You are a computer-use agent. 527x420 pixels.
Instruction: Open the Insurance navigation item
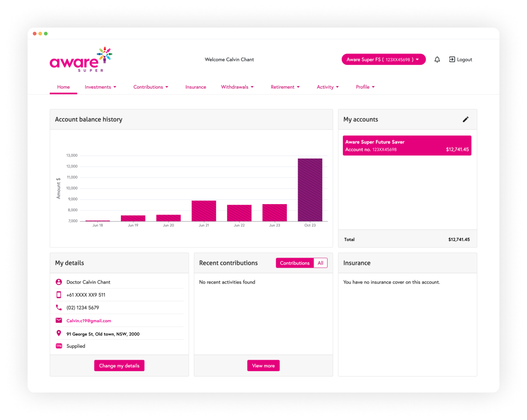pos(196,87)
